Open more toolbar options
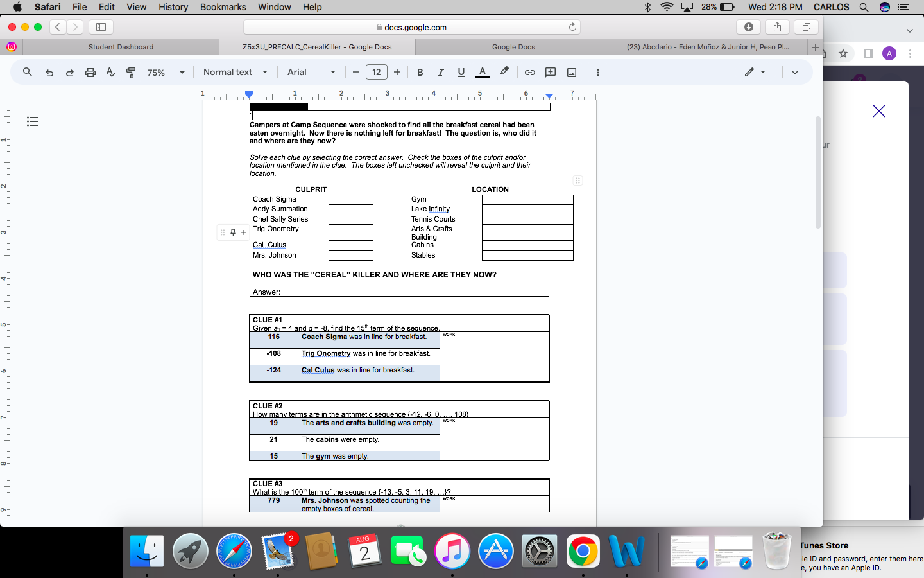924x578 pixels. pos(597,73)
